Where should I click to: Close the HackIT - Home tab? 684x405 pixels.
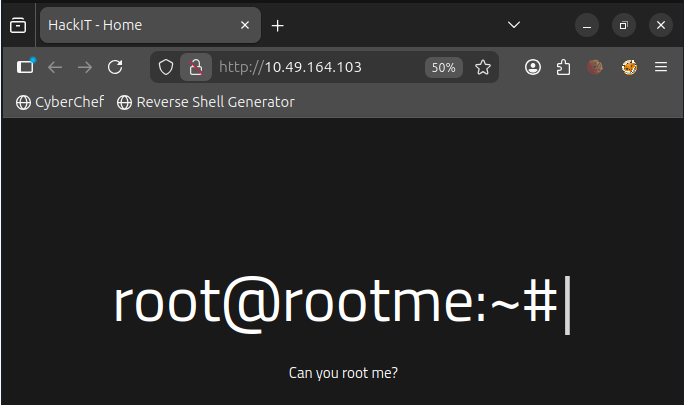coord(245,25)
